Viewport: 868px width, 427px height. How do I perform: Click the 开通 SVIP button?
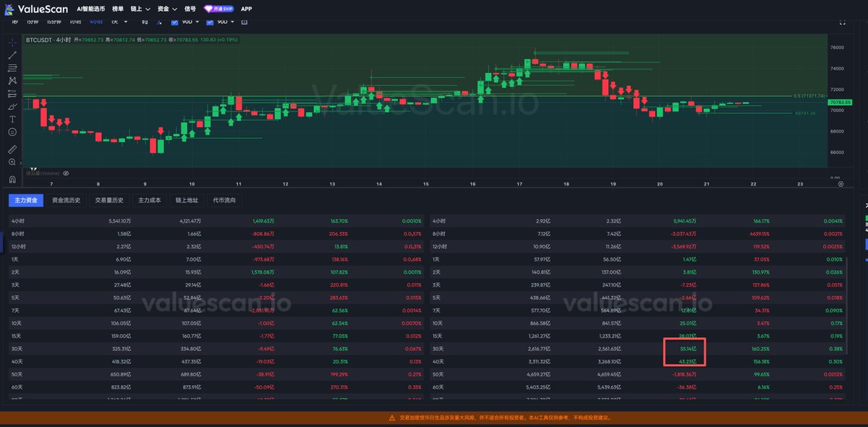(218, 9)
